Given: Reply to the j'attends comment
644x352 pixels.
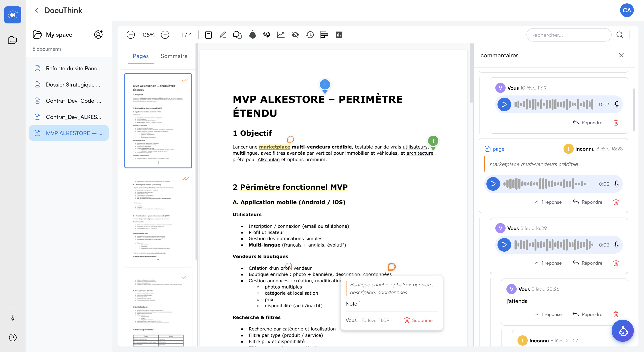Looking at the screenshot, I should click(587, 314).
